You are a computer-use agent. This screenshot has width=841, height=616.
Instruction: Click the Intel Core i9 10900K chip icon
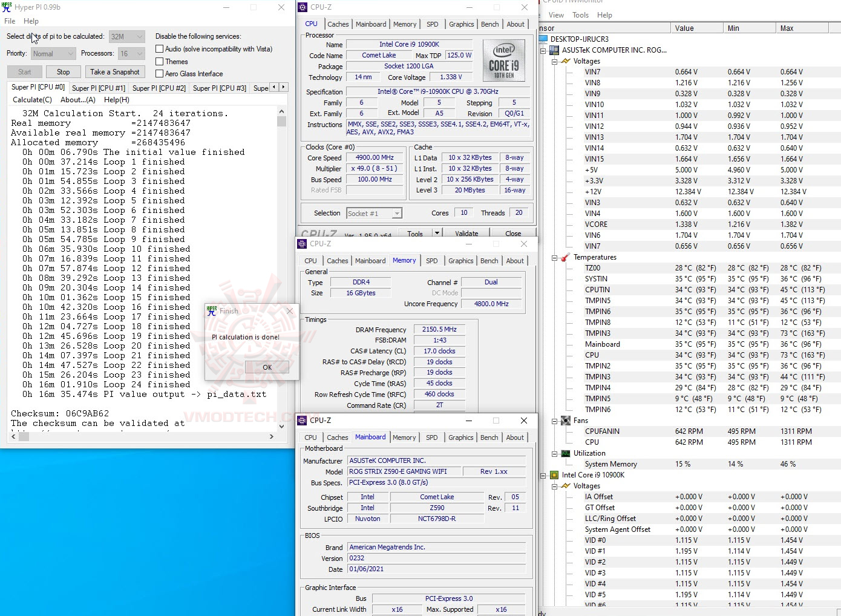pos(555,475)
